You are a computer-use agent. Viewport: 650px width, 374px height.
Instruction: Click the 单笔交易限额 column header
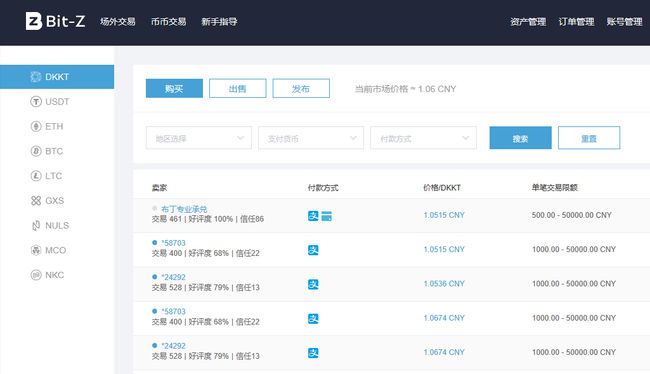[555, 188]
